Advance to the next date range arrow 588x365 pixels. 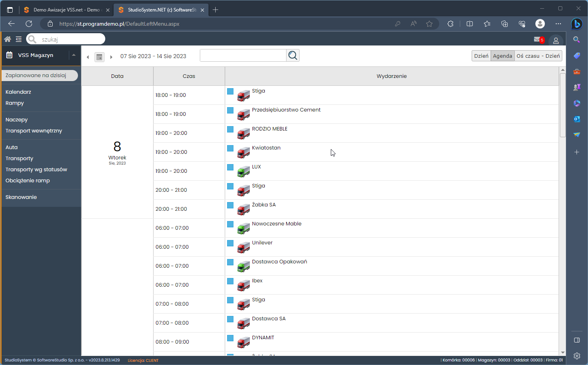tap(111, 57)
